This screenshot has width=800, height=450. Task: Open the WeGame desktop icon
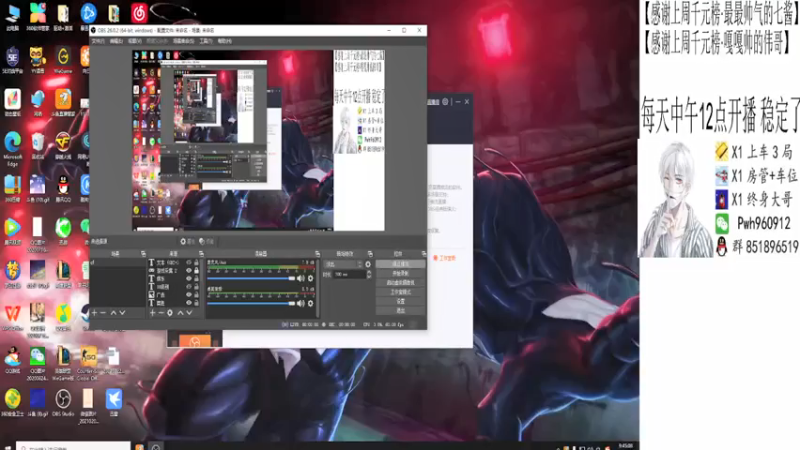pyautogui.click(x=63, y=60)
